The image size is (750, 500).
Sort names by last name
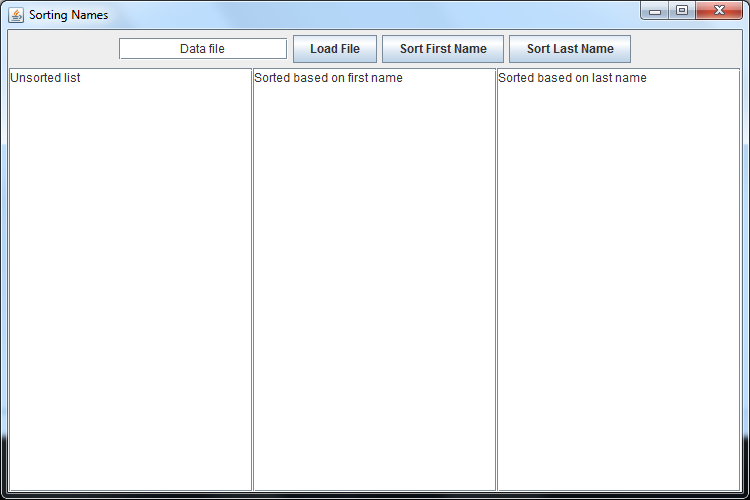(570, 49)
